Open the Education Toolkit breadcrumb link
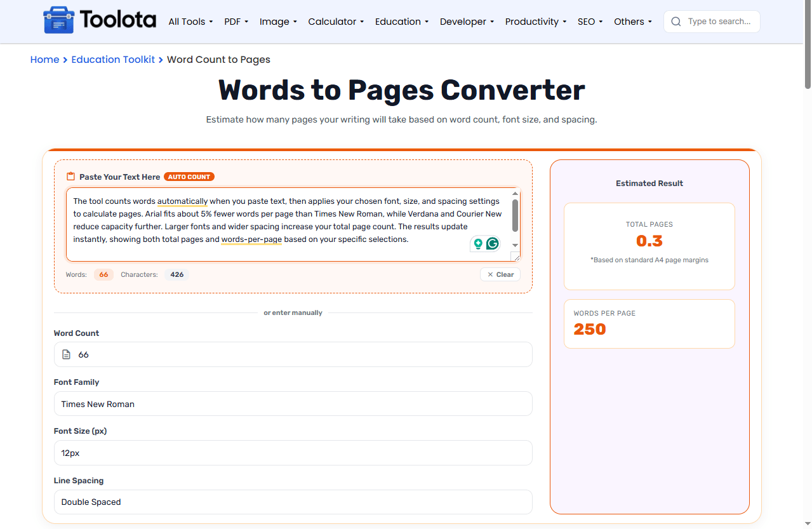The height and width of the screenshot is (529, 812). coord(113,60)
